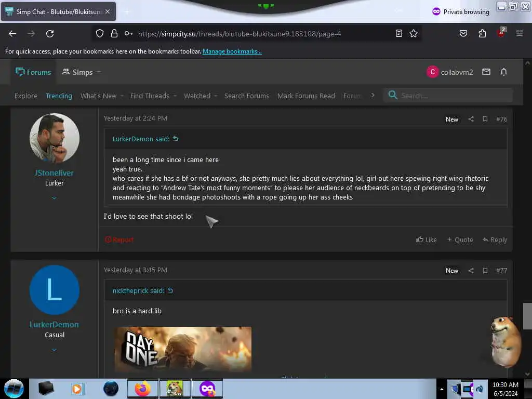The width and height of the screenshot is (532, 399).
Task: Open the private browsing taskbar icon
Action: [x=207, y=389]
